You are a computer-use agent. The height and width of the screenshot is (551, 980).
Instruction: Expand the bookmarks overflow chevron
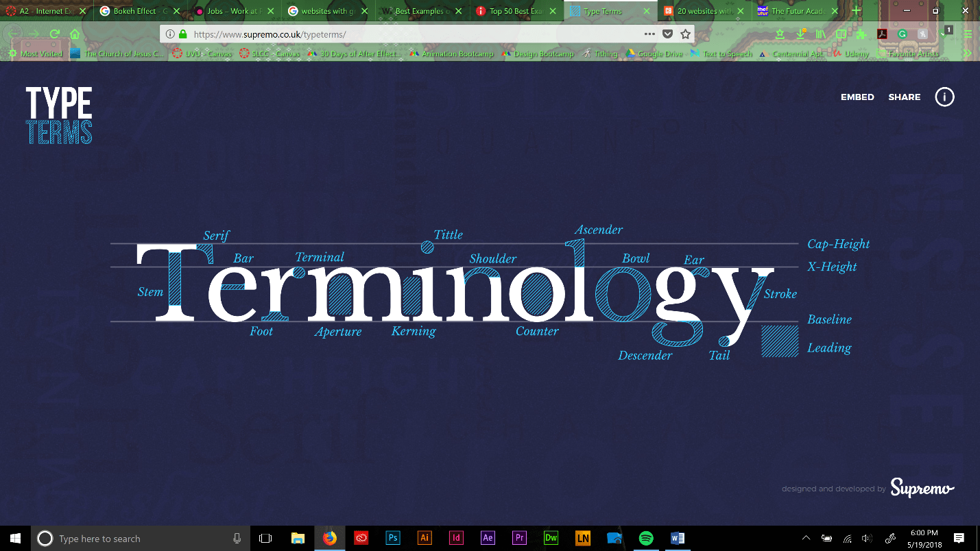tap(968, 53)
